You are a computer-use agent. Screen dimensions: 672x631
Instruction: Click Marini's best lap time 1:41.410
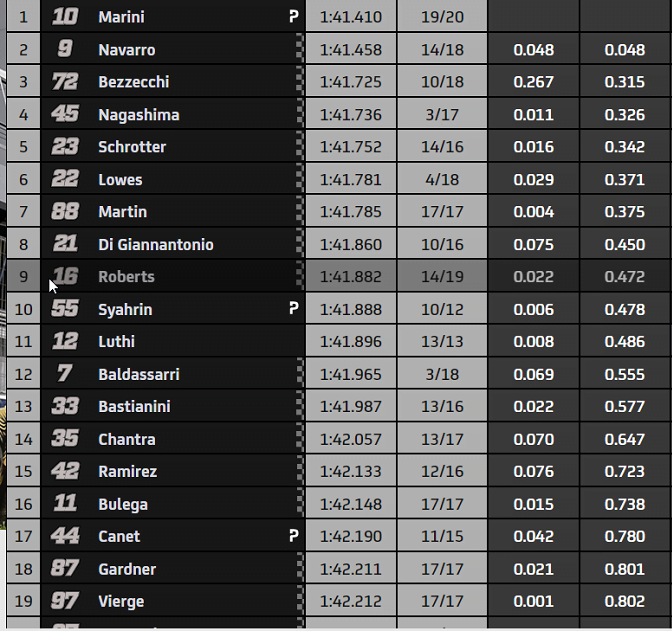[351, 17]
